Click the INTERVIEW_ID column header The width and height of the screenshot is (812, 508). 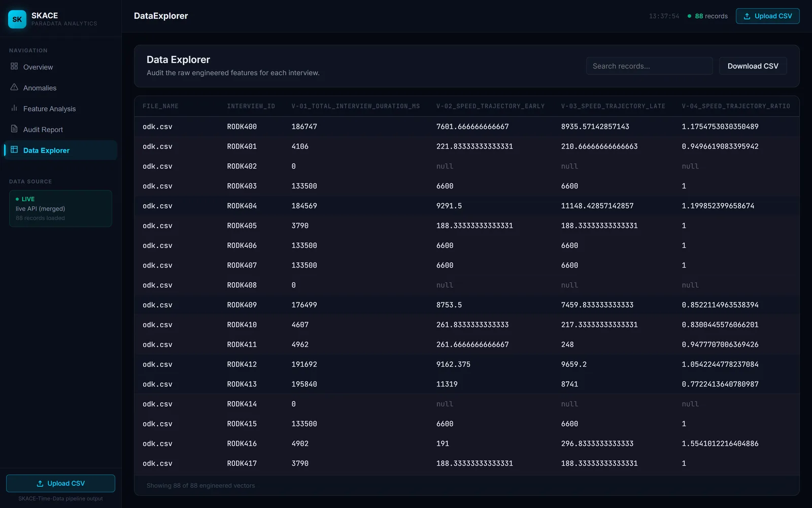(x=251, y=106)
